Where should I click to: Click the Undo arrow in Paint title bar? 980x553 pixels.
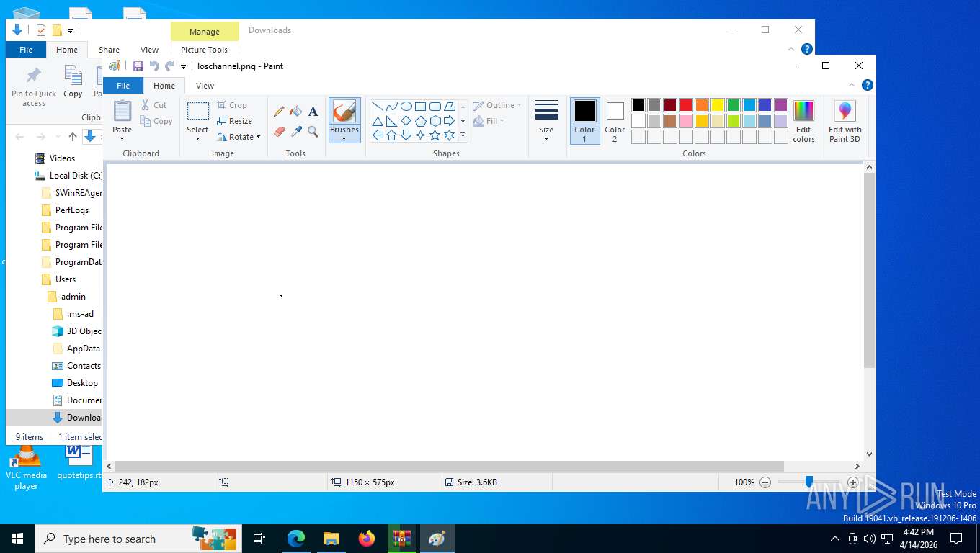click(154, 66)
